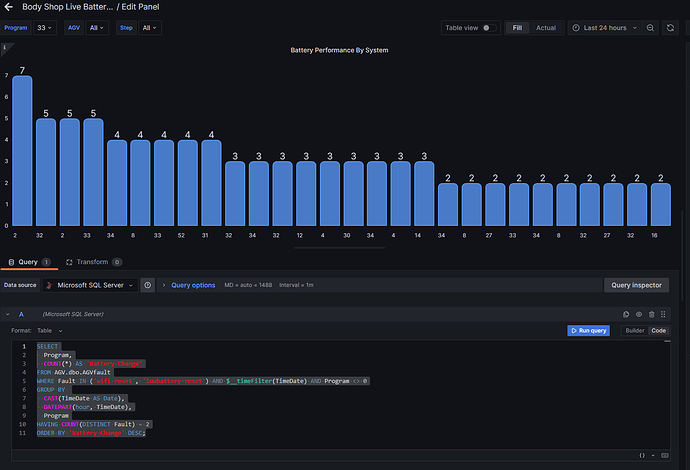Switch to the Transform tab
The height and width of the screenshot is (470, 690).
pyautogui.click(x=92, y=261)
